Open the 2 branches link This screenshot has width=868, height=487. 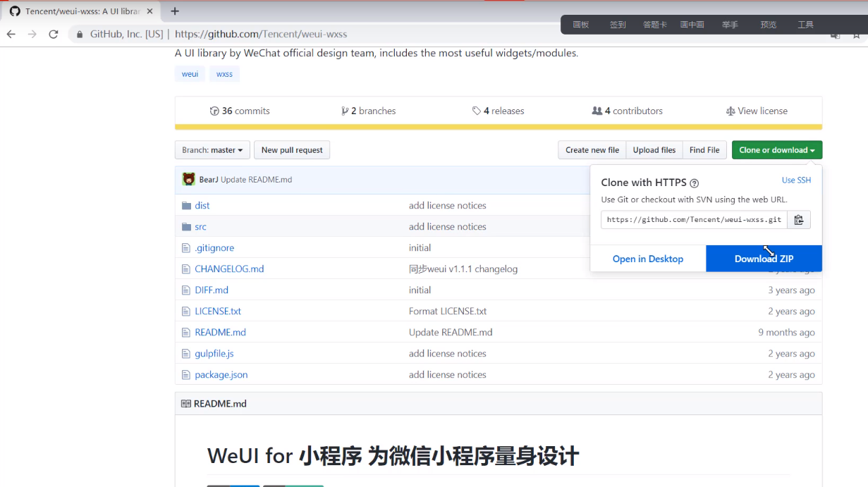point(369,111)
